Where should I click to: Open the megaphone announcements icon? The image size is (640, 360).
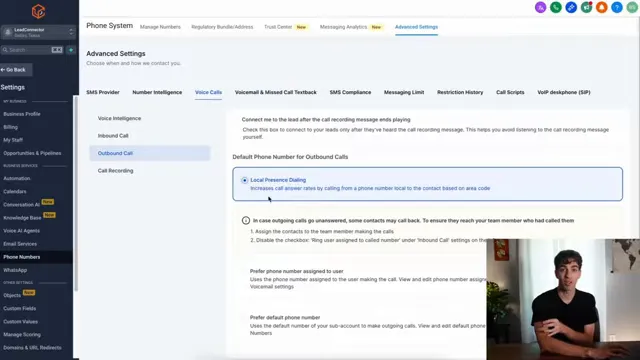(x=587, y=7)
